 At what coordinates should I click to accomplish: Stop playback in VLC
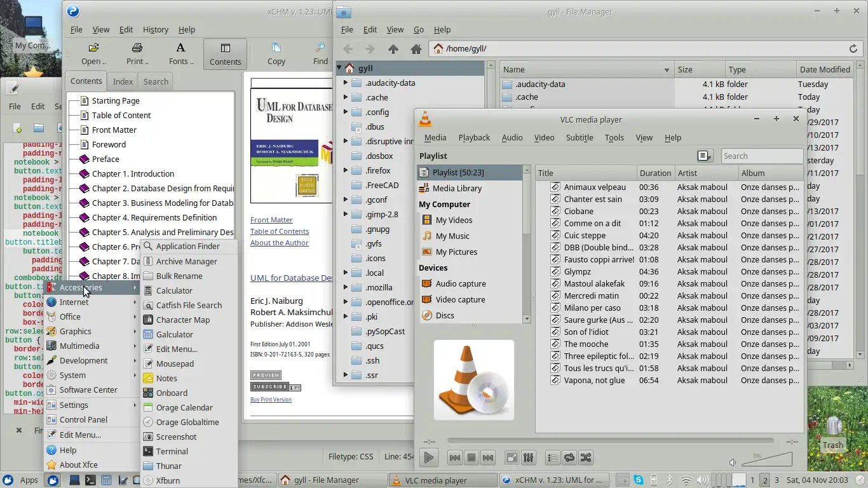coord(471,457)
